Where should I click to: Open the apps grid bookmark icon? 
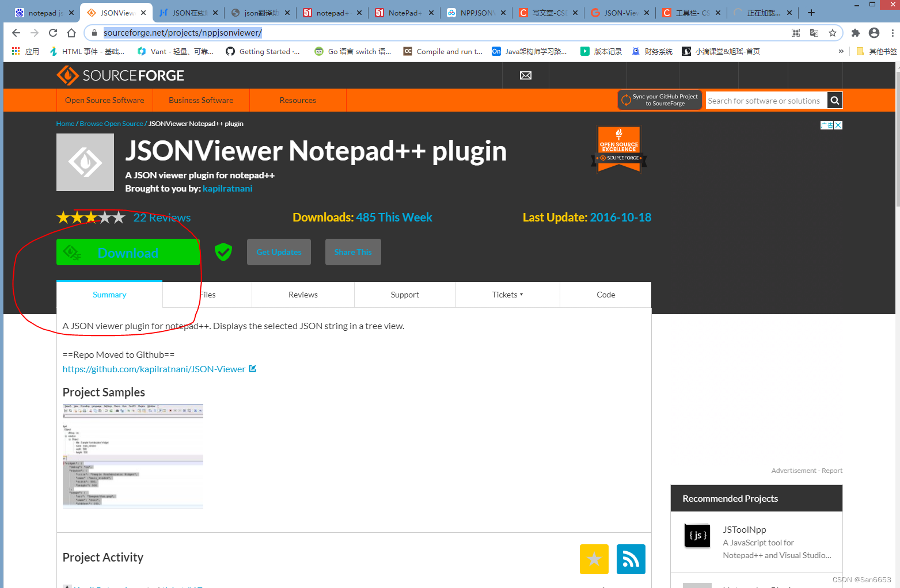click(16, 51)
